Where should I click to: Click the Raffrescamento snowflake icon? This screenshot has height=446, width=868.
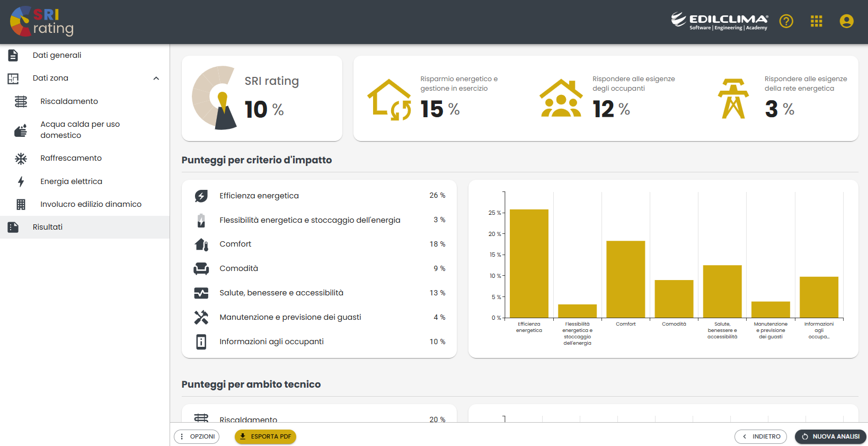pos(21,158)
